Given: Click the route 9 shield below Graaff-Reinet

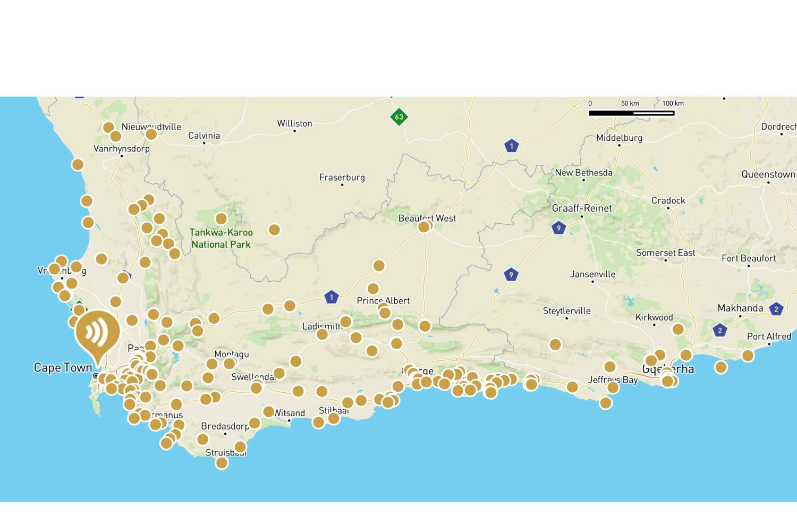Looking at the screenshot, I should click(x=558, y=228).
